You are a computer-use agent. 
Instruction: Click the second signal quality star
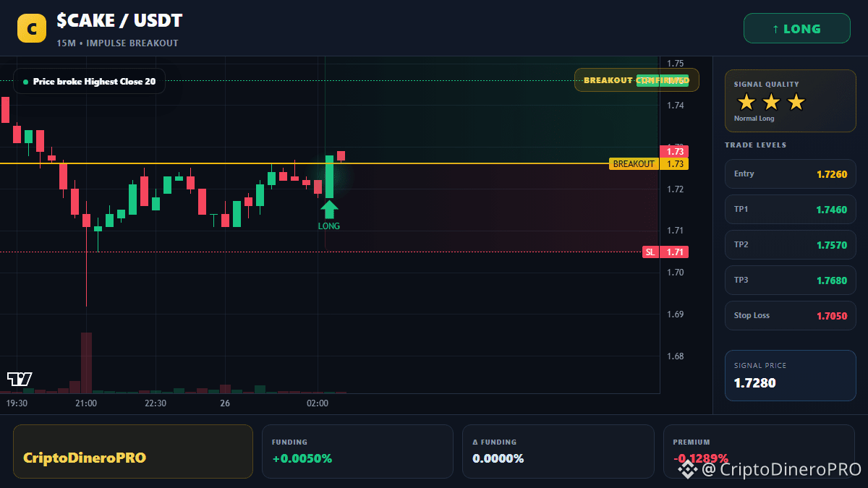point(771,102)
